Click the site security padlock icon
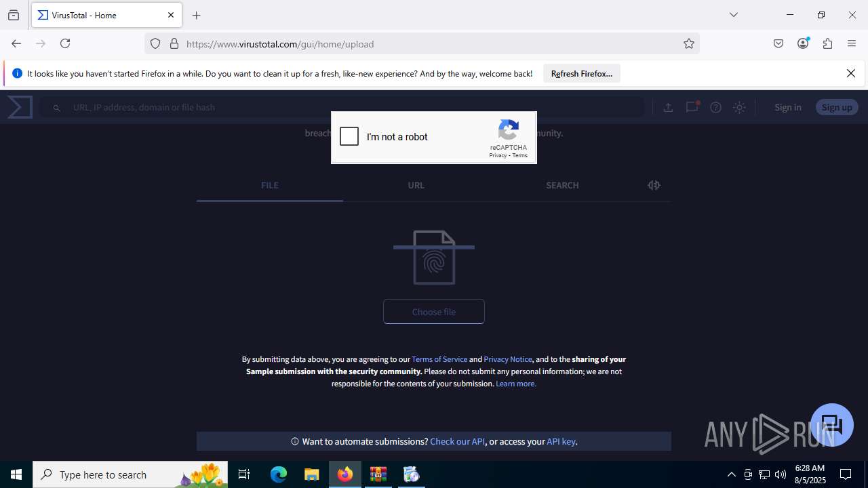The height and width of the screenshot is (488, 868). 174,43
